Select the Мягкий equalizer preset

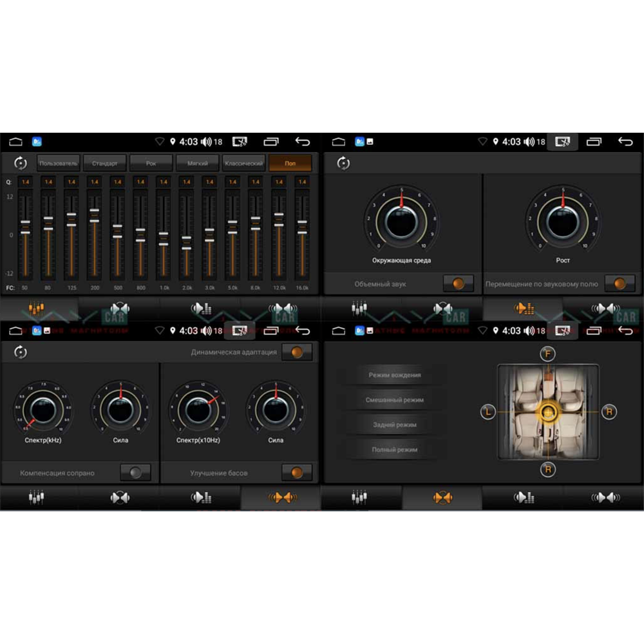point(197,163)
